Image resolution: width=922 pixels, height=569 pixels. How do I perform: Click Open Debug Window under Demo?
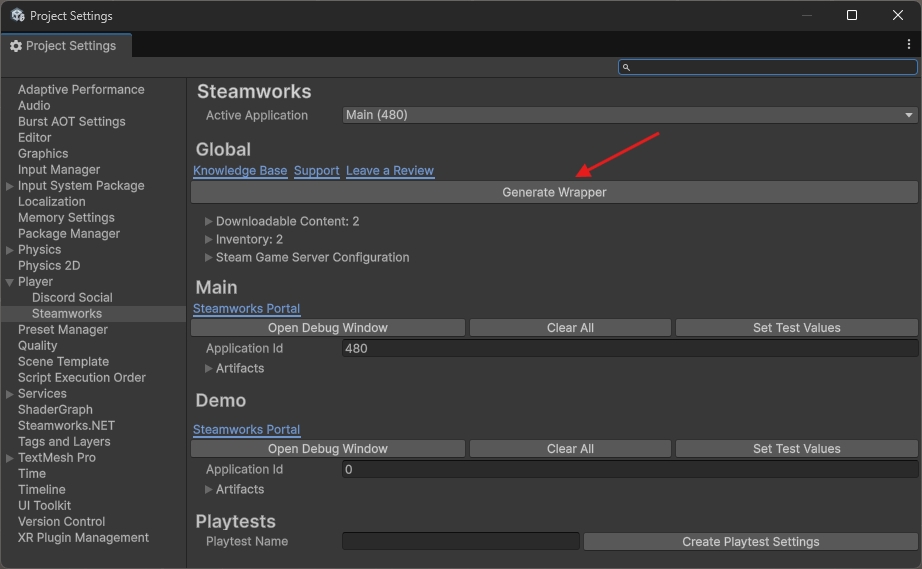tap(328, 449)
